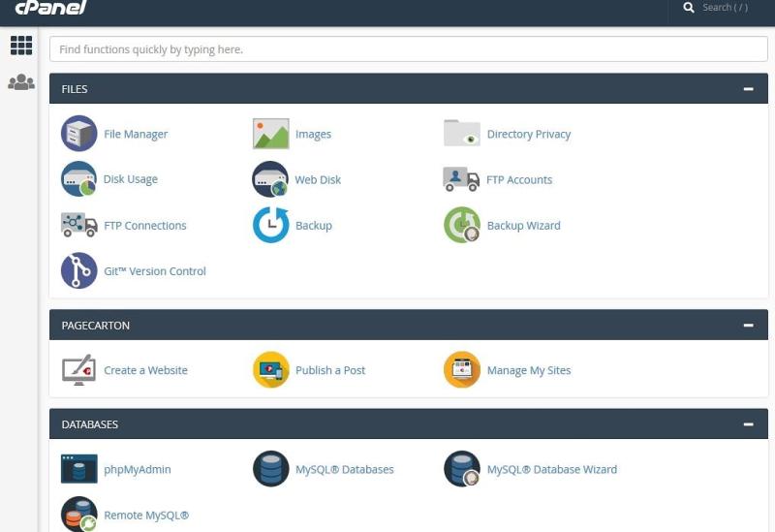Click the DATABASES section header title

[x=90, y=424]
